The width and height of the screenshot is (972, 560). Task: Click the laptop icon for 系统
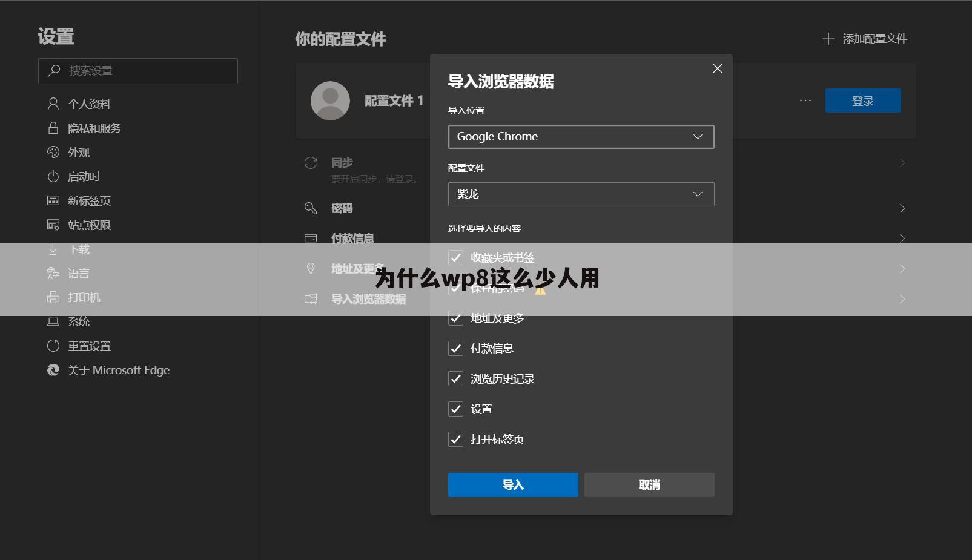point(53,321)
